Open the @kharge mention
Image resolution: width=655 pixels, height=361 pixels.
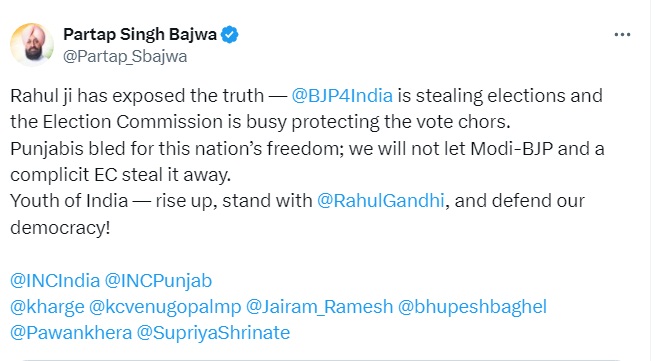tap(47, 307)
